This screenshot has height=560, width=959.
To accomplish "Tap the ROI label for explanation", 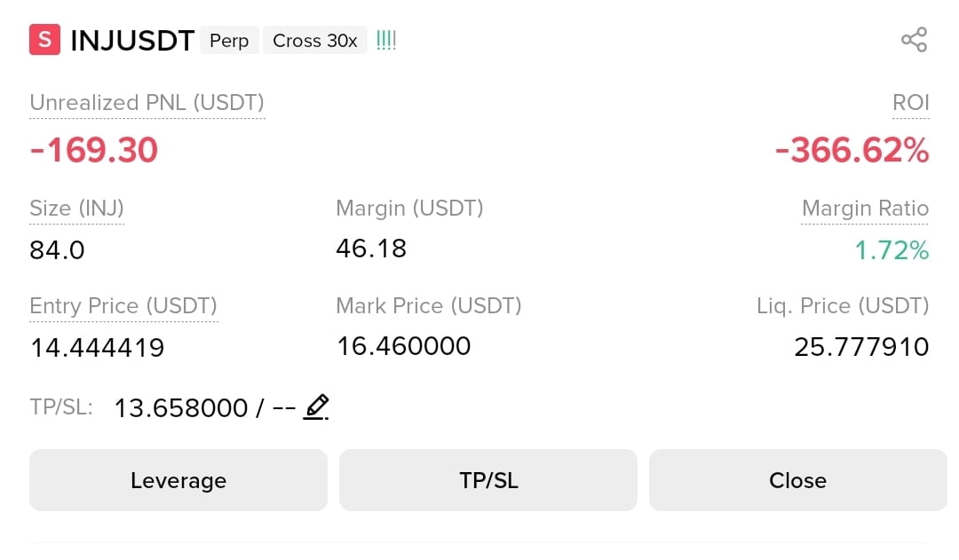I will (911, 102).
